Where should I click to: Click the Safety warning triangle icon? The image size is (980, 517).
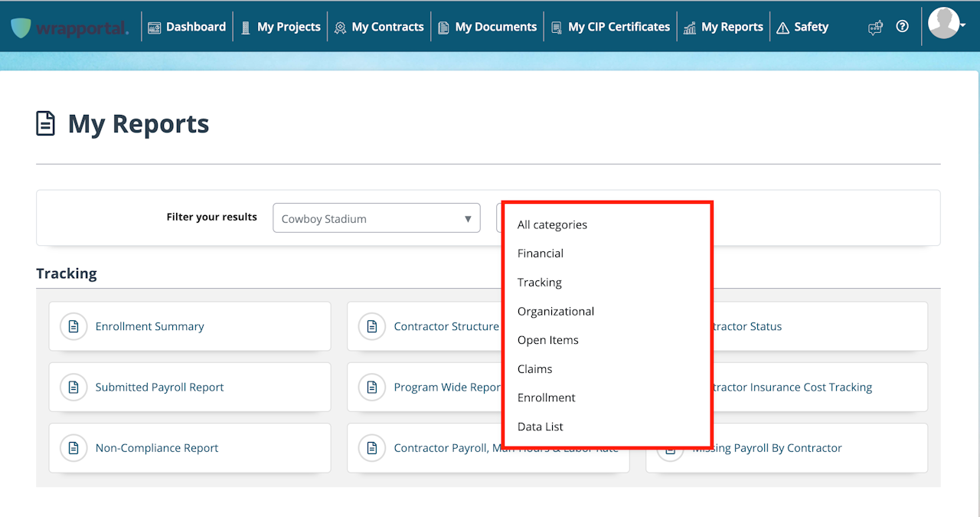tap(782, 28)
